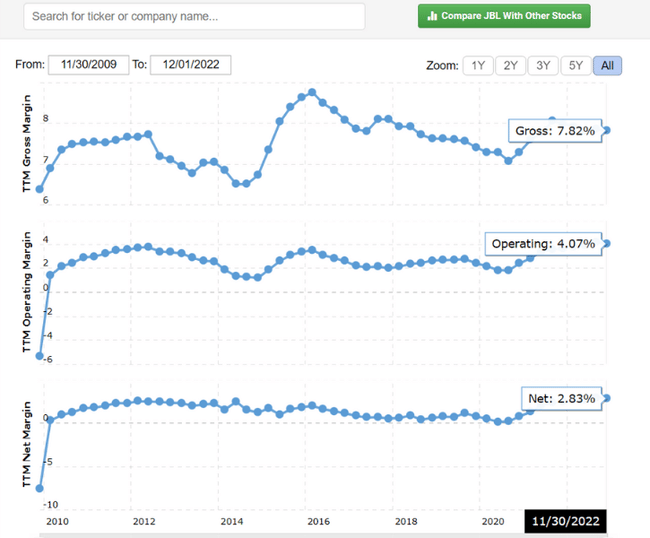Click last data point of Operating Margin line
This screenshot has width=650, height=538.
(x=607, y=243)
